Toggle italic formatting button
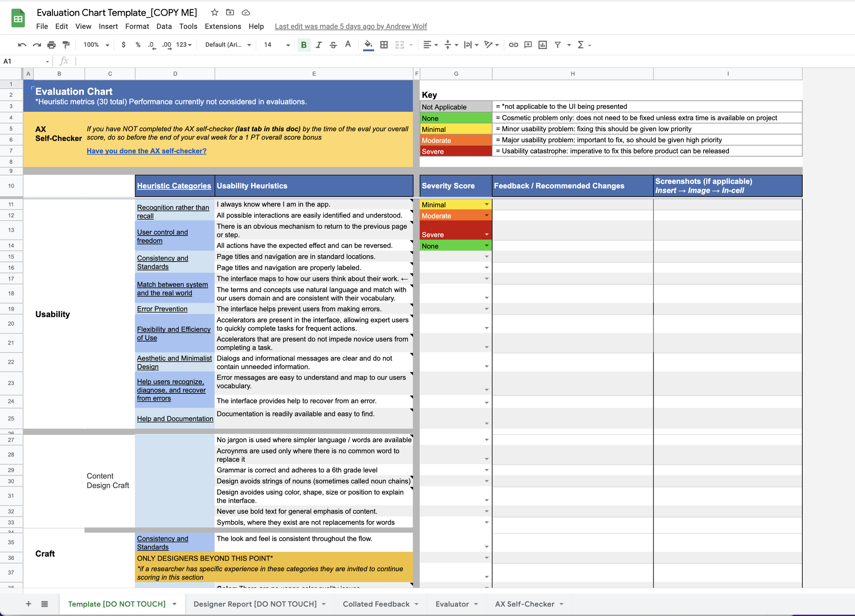Image resolution: width=855 pixels, height=616 pixels. point(318,45)
